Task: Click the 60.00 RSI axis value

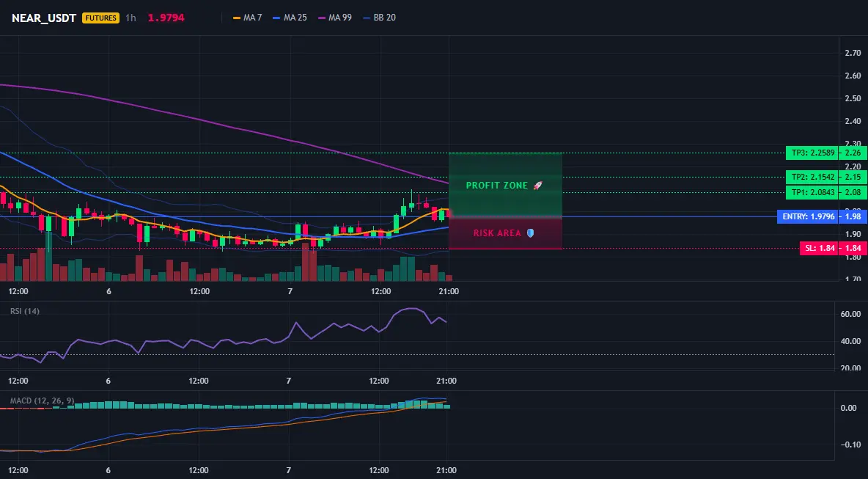Action: pos(850,314)
